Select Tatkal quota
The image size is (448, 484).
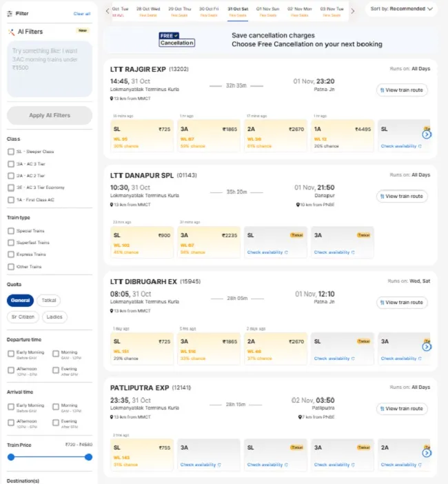[49, 301]
